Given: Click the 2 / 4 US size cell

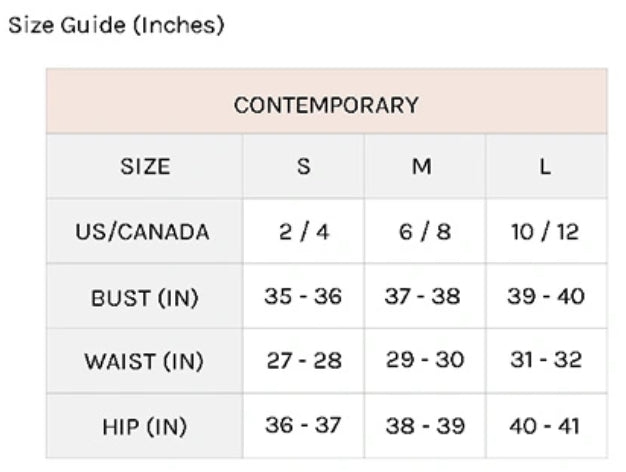Looking at the screenshot, I should click(304, 231).
